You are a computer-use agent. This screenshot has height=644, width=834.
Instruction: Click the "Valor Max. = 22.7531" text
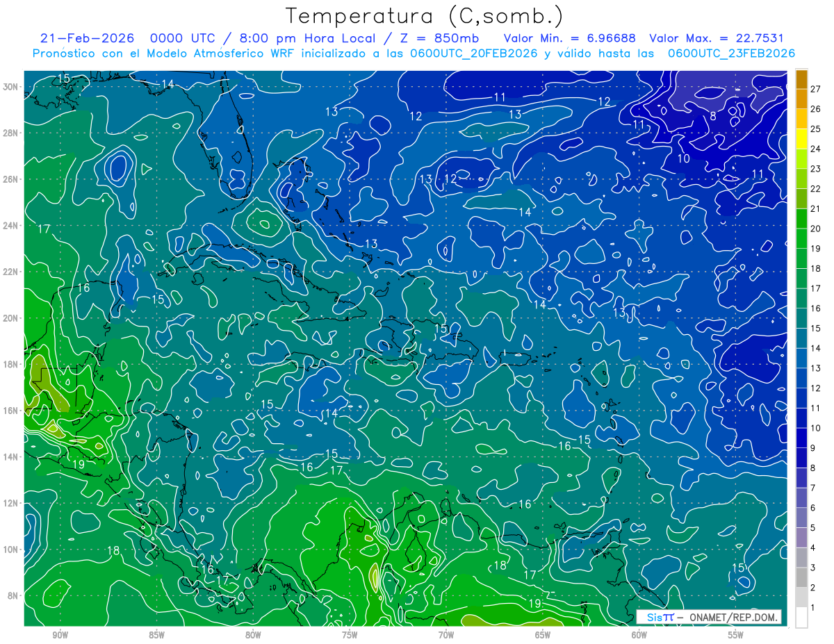click(716, 38)
